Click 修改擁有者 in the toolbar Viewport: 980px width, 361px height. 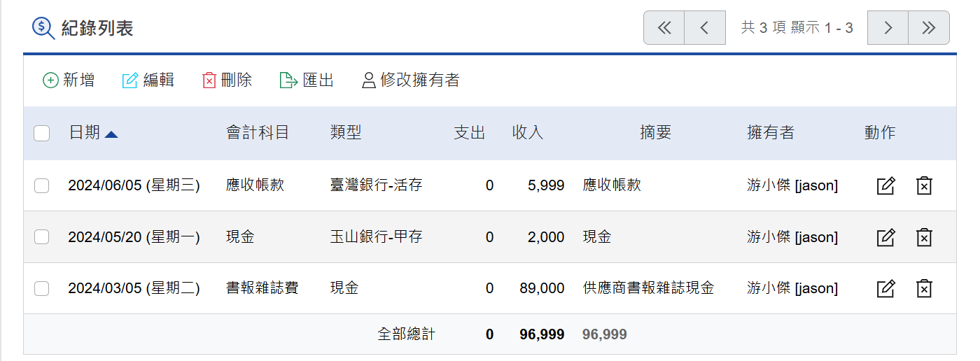tap(411, 80)
